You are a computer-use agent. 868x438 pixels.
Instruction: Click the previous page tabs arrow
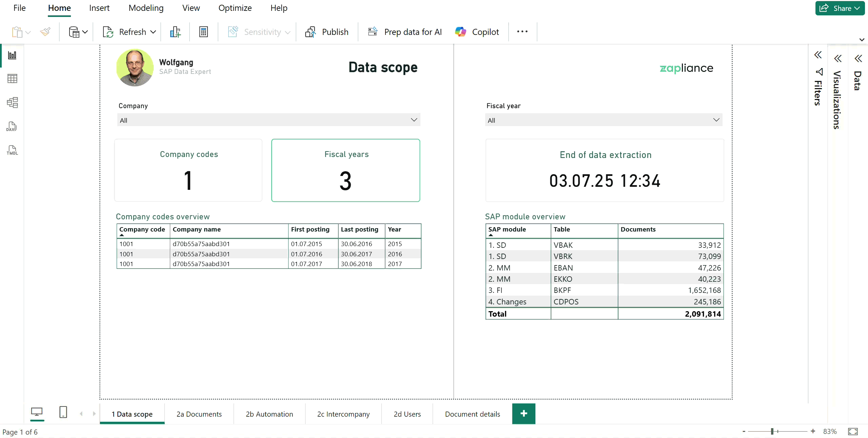81,414
